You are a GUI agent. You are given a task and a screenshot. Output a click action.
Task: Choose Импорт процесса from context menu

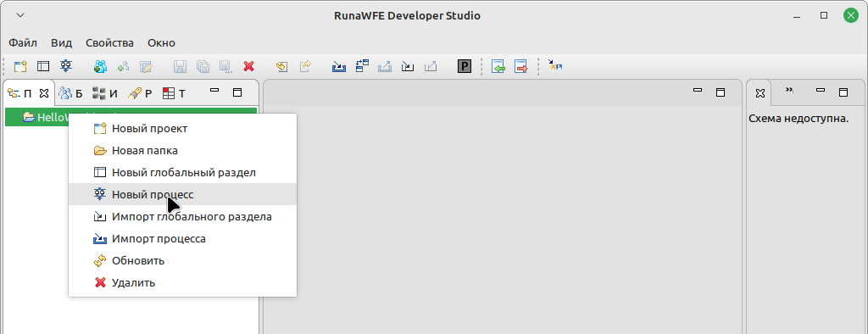[x=183, y=239]
